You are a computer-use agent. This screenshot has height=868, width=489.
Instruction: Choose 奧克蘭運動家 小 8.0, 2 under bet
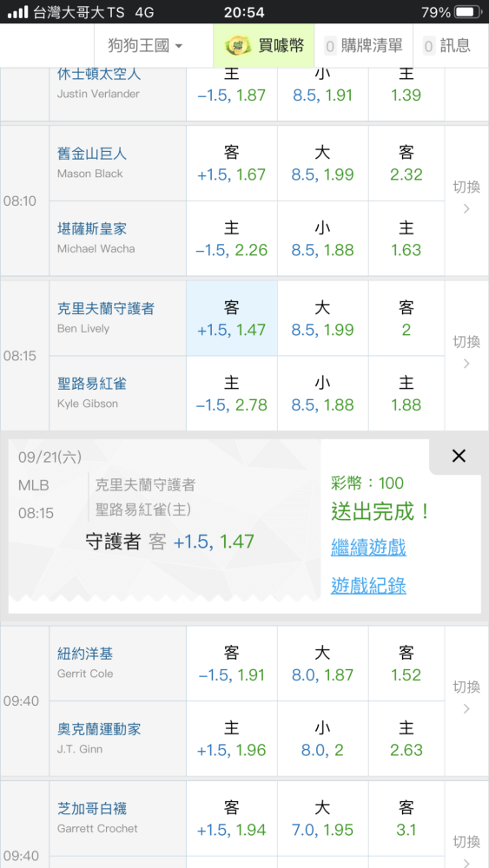[322, 739]
